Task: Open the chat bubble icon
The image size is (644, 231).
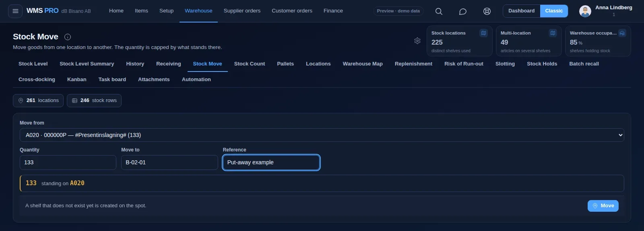Action: tap(463, 11)
